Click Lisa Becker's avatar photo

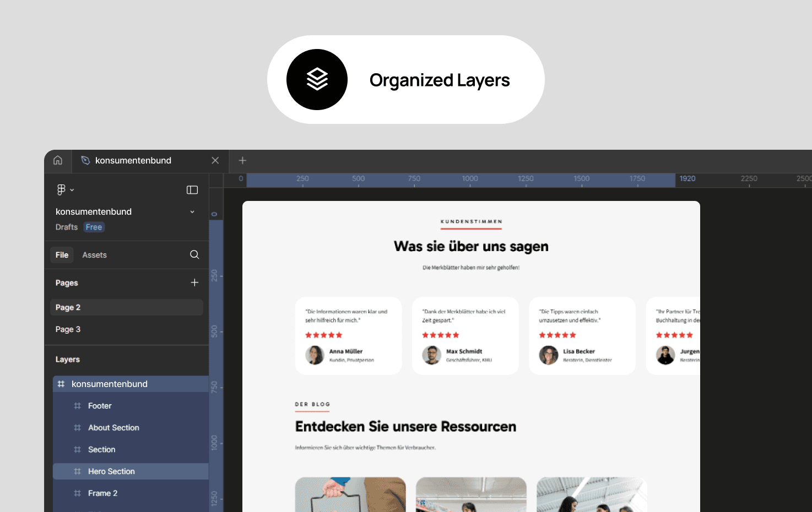click(x=548, y=355)
